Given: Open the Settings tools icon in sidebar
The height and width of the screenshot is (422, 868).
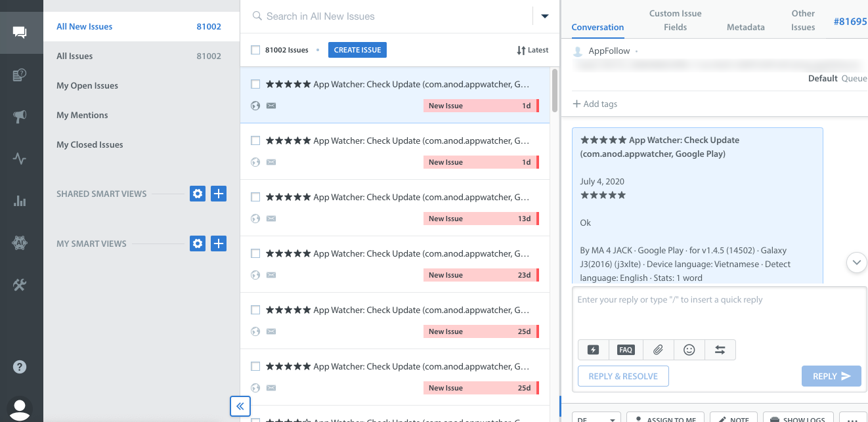Looking at the screenshot, I should [20, 285].
